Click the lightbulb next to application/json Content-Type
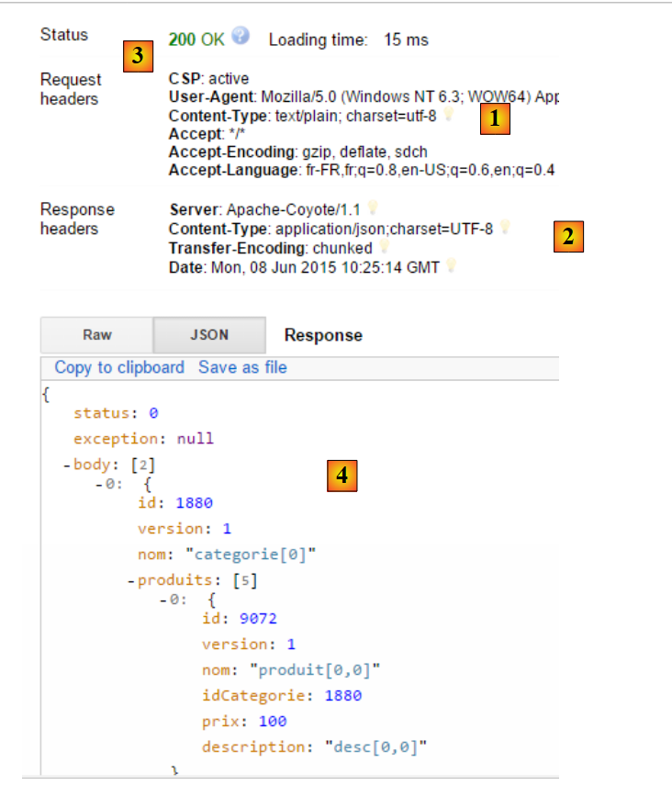The width and height of the screenshot is (672, 785). point(504,228)
